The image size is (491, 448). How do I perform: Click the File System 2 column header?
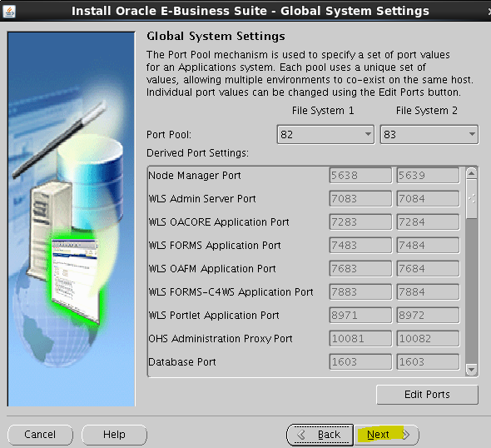(426, 111)
